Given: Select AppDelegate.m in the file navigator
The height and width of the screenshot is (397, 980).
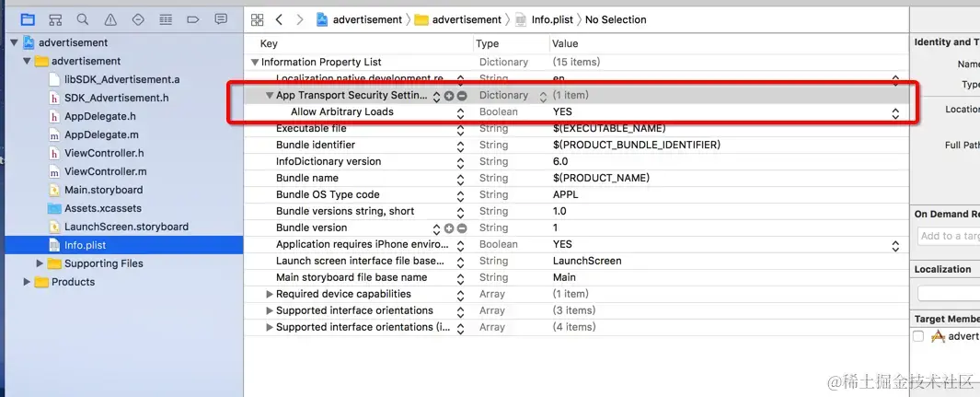Looking at the screenshot, I should [101, 134].
